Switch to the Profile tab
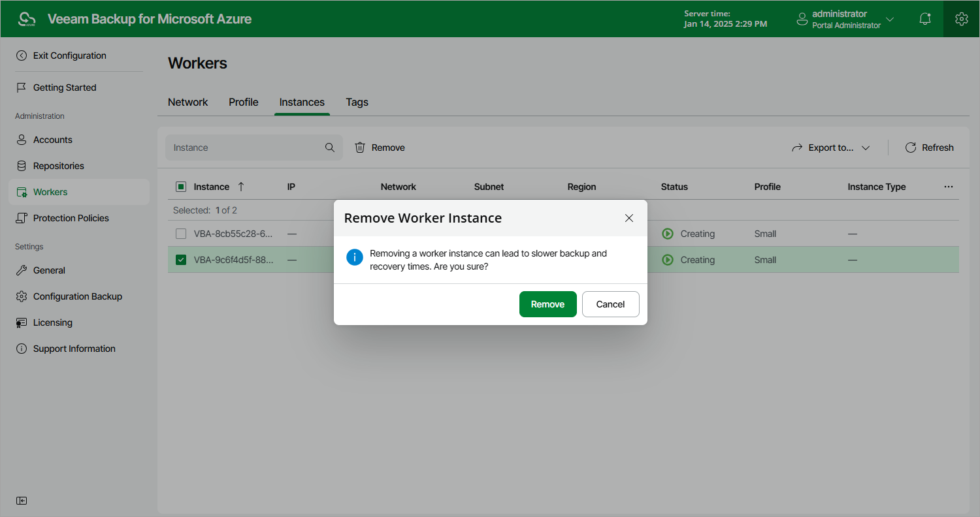 tap(244, 102)
